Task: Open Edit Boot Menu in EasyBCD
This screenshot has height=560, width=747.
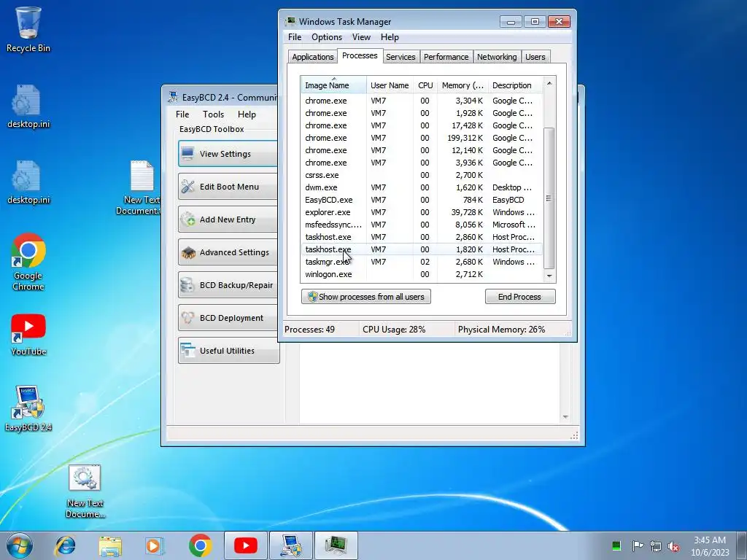Action: click(228, 187)
